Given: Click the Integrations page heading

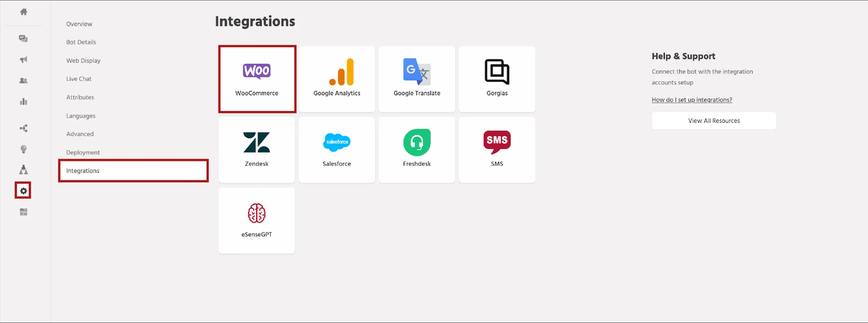Looking at the screenshot, I should coord(255,21).
